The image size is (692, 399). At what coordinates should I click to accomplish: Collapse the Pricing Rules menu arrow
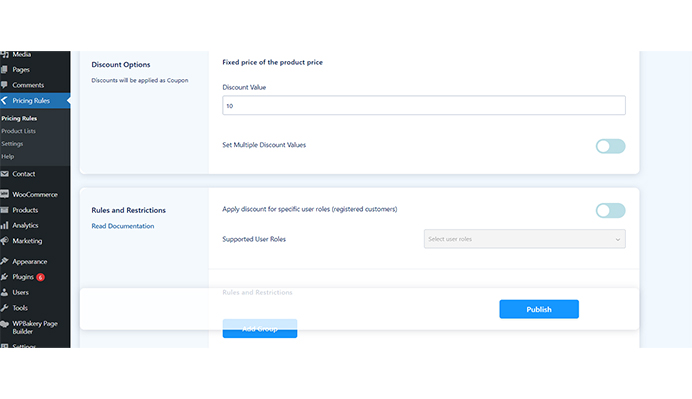coord(4,101)
